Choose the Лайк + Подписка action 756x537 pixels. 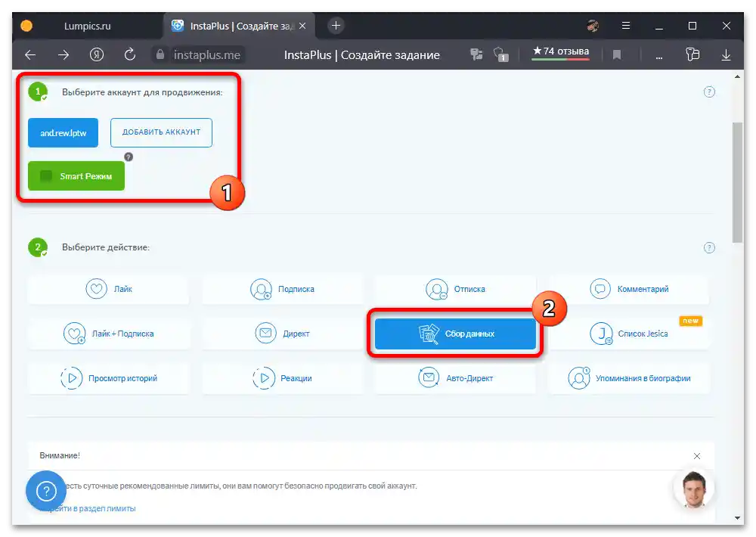pyautogui.click(x=108, y=334)
